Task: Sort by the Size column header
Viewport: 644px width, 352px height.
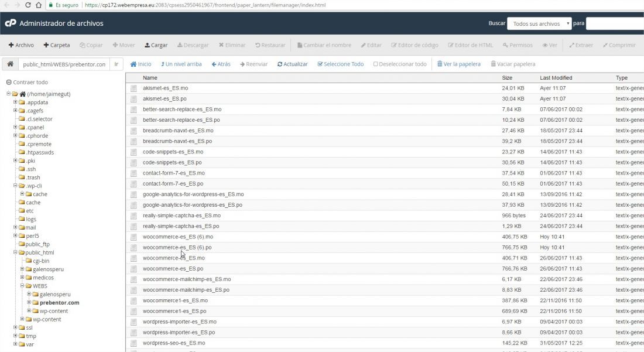Action: pyautogui.click(x=507, y=78)
